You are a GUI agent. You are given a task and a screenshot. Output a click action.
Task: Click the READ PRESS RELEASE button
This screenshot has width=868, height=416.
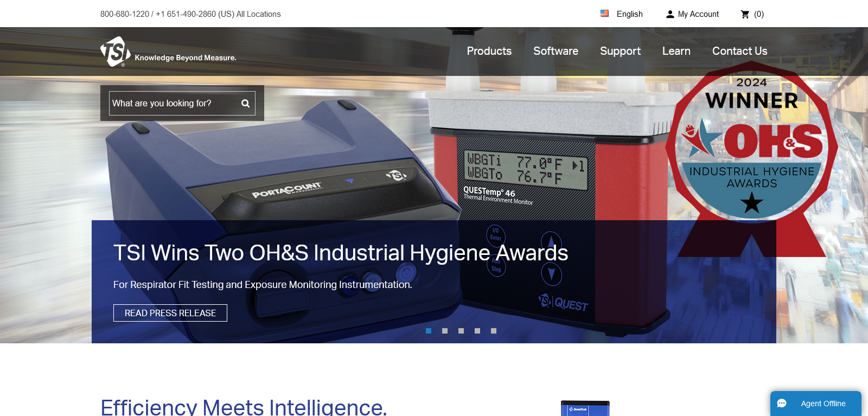[x=170, y=313]
